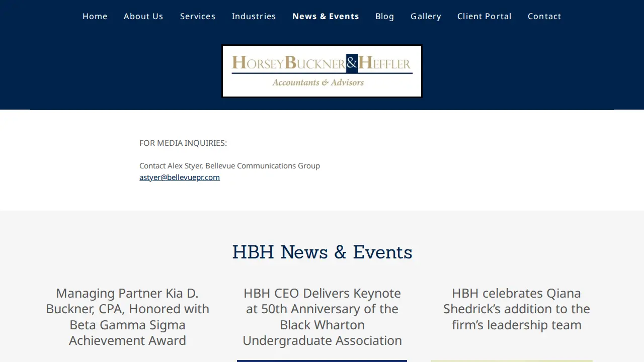Open the Services menu

(x=198, y=16)
